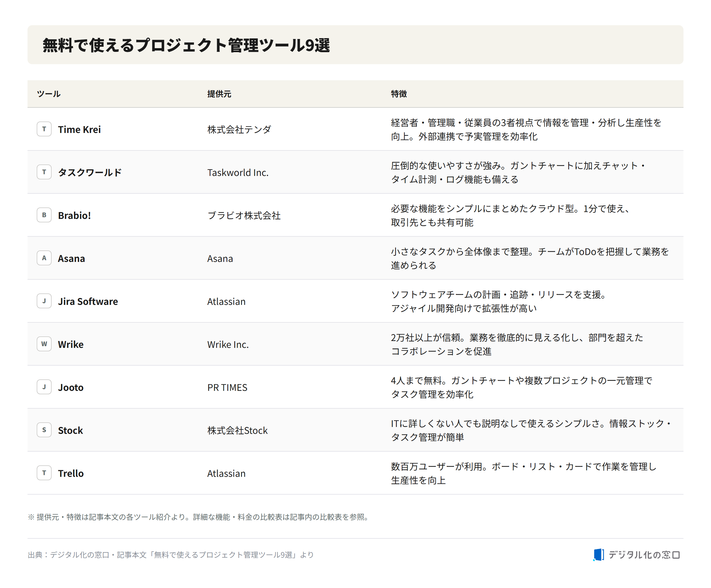The image size is (711, 588).
Task: Select the provider ブラビオ株式会社
Action: pyautogui.click(x=244, y=215)
